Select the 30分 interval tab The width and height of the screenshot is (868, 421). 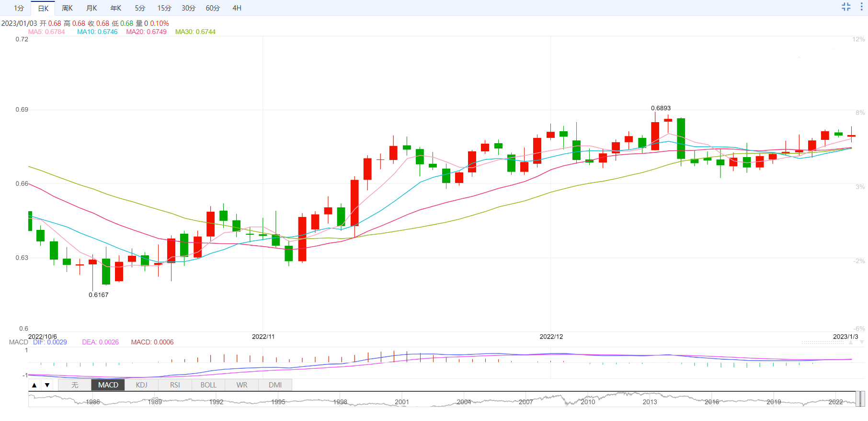click(188, 8)
